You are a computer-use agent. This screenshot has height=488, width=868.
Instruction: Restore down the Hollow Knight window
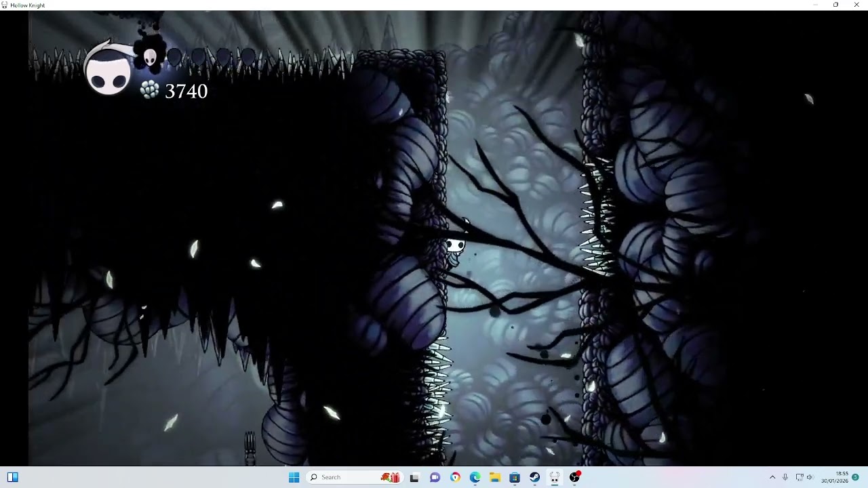(835, 5)
